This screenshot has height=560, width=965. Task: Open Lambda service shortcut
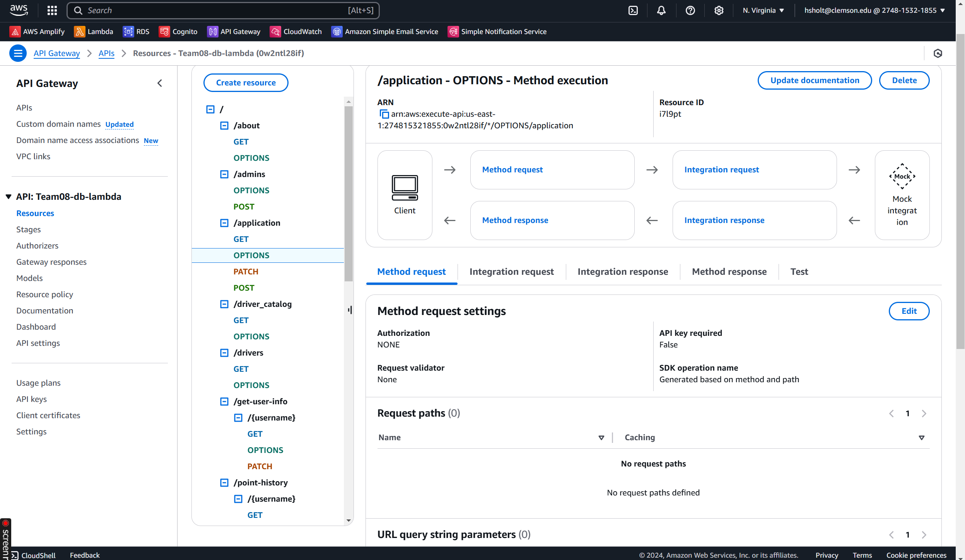pos(94,32)
